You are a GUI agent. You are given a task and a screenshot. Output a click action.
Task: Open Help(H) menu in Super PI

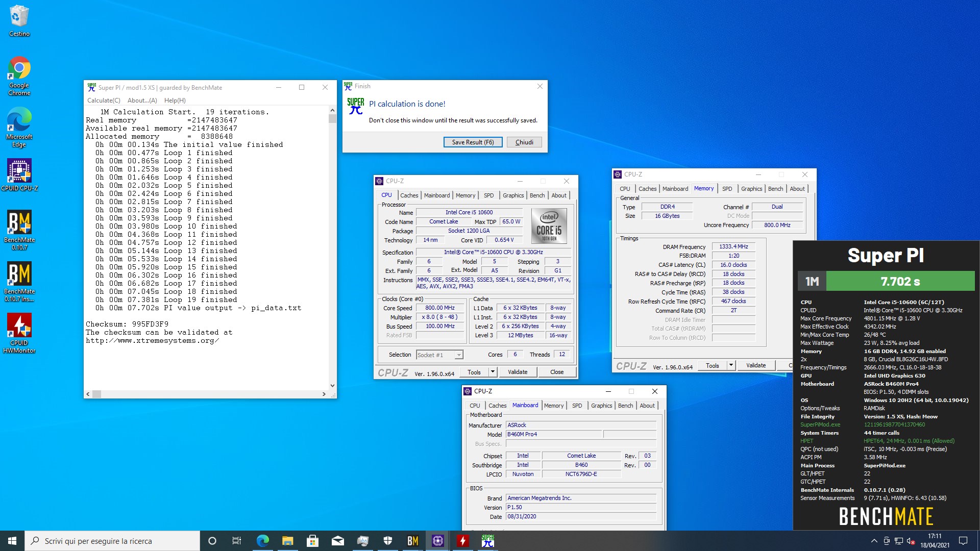tap(175, 101)
